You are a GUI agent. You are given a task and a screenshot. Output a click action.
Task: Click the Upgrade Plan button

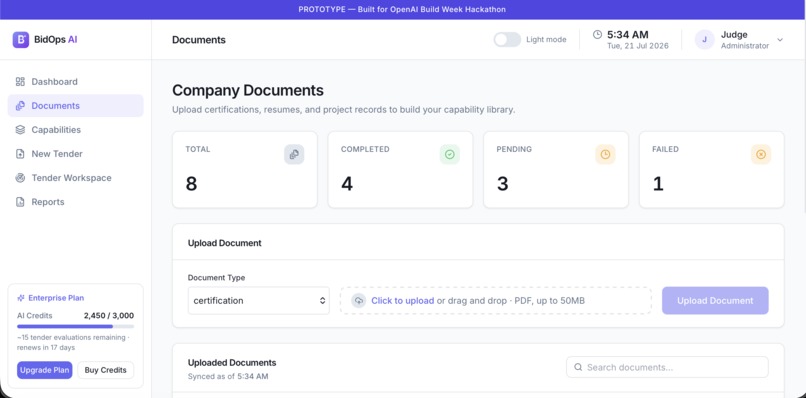point(45,370)
